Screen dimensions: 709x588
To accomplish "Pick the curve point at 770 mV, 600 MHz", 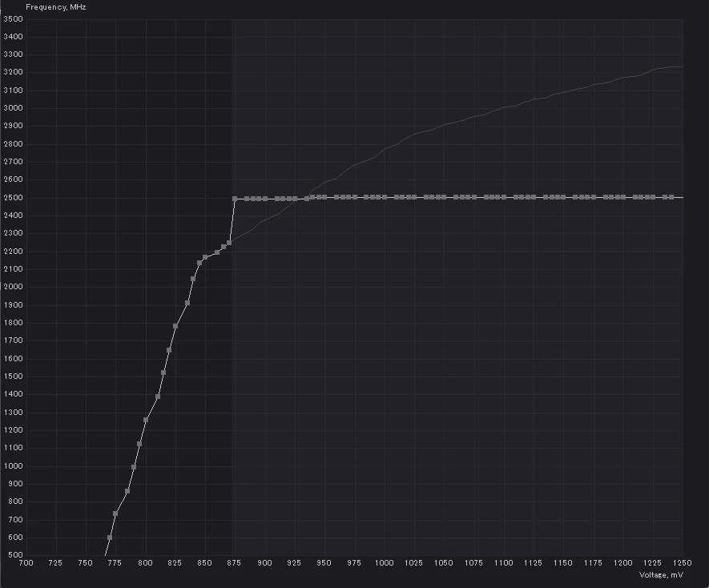I will tap(110, 538).
